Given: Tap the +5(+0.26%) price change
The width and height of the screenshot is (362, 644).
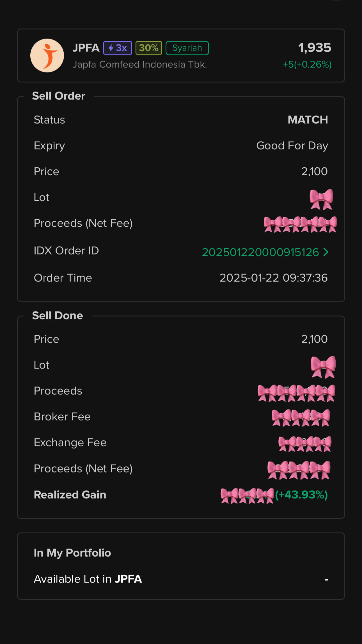Looking at the screenshot, I should coord(307,65).
